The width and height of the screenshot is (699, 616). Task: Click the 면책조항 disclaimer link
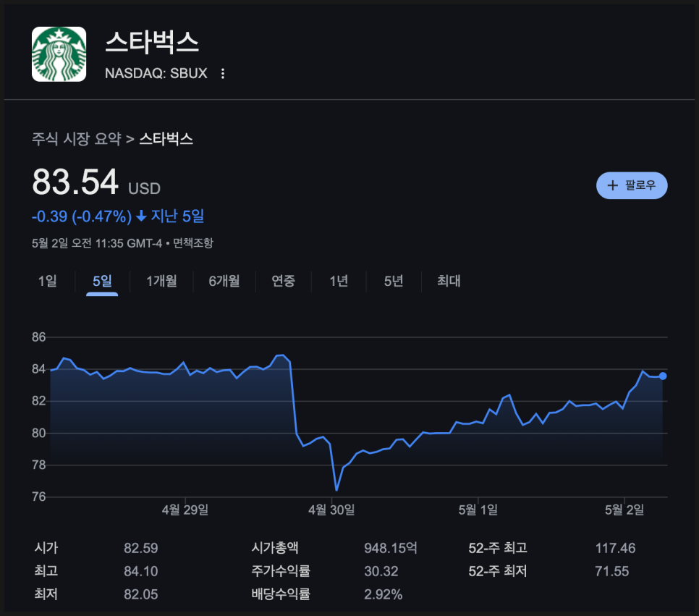(193, 243)
